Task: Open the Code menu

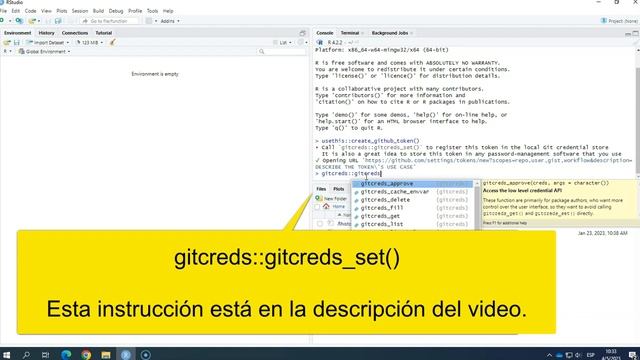Action: (30, 11)
